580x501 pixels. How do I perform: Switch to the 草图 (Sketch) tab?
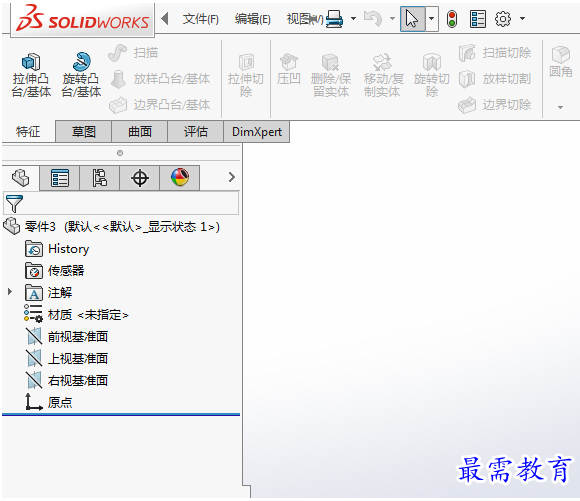coord(84,131)
